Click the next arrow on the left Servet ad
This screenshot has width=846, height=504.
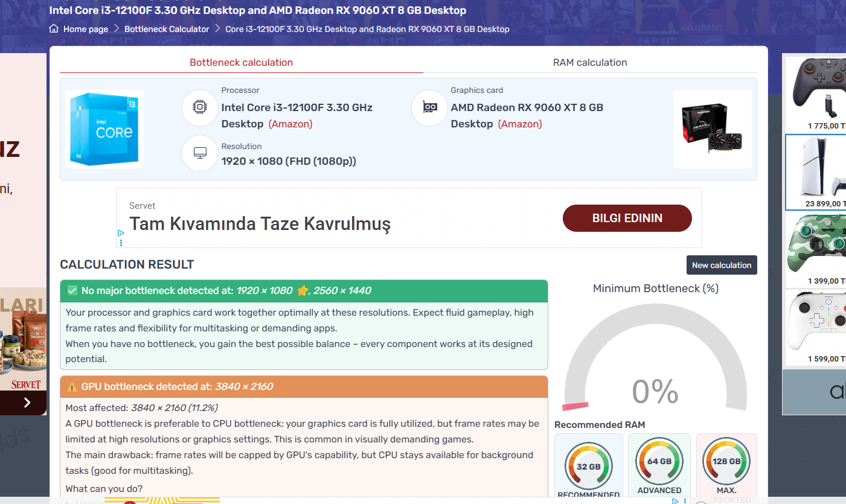[27, 403]
